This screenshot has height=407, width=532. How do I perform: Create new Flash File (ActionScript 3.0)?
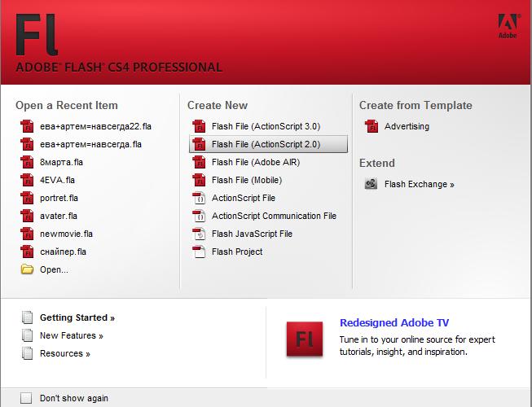click(266, 126)
